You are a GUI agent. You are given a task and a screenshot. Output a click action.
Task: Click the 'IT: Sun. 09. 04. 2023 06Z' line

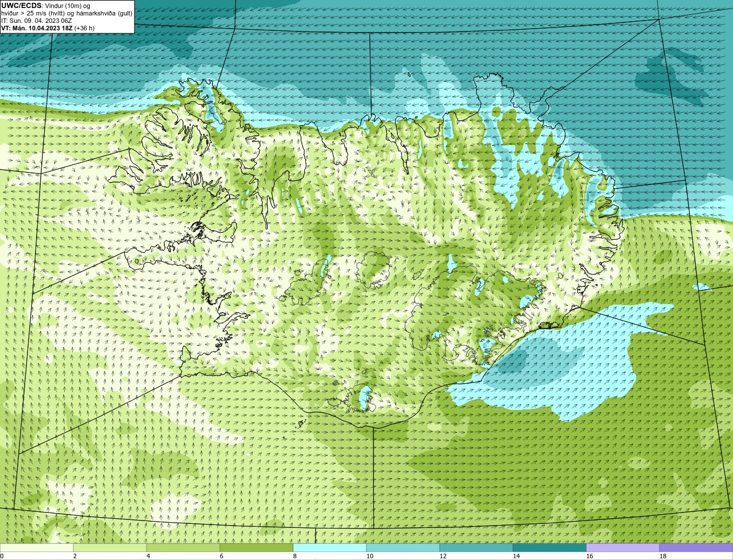click(x=37, y=20)
